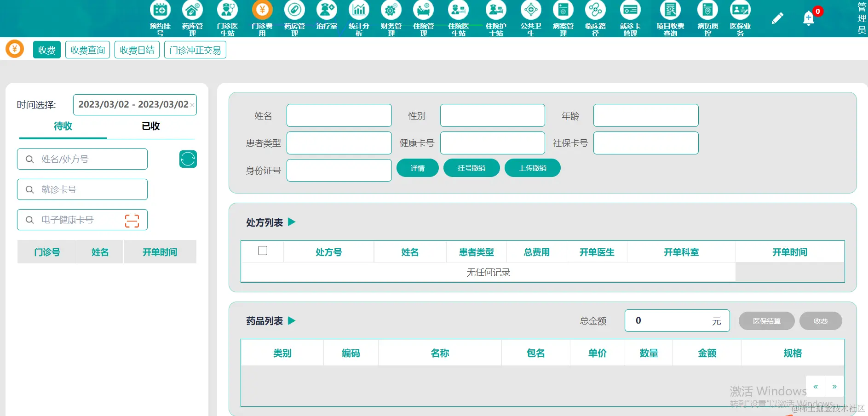Show the 待收 patient list tab
The image size is (868, 416).
point(63,126)
